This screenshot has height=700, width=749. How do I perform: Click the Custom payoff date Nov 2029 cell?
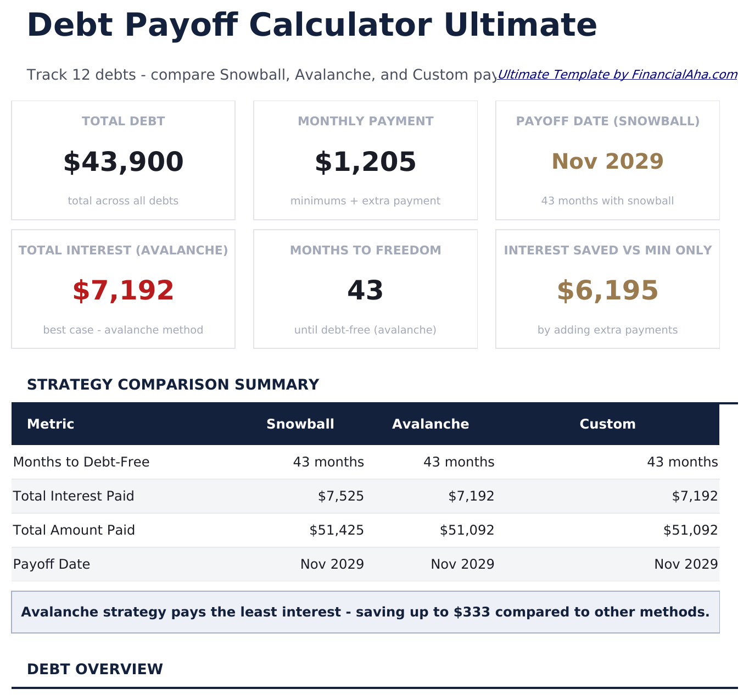pos(686,564)
